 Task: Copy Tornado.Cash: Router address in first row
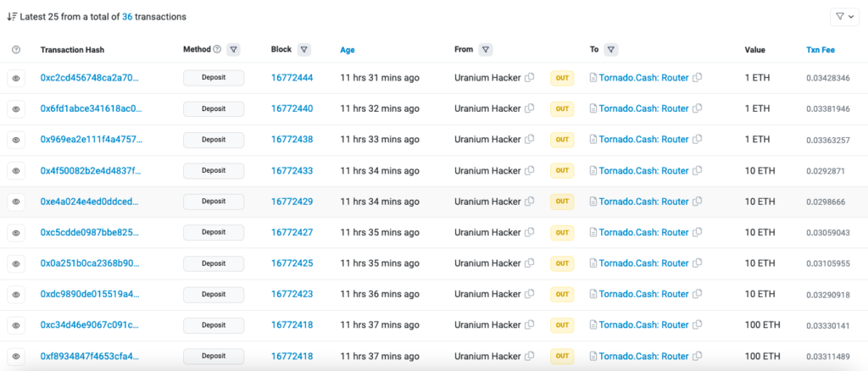tap(698, 78)
